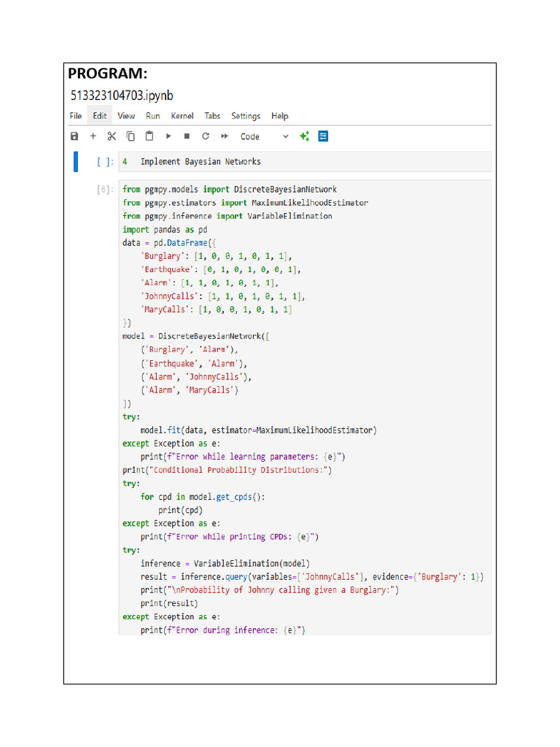The width and height of the screenshot is (560, 747).
Task: Click the 'Earthquake' data list line
Action: [220, 269]
